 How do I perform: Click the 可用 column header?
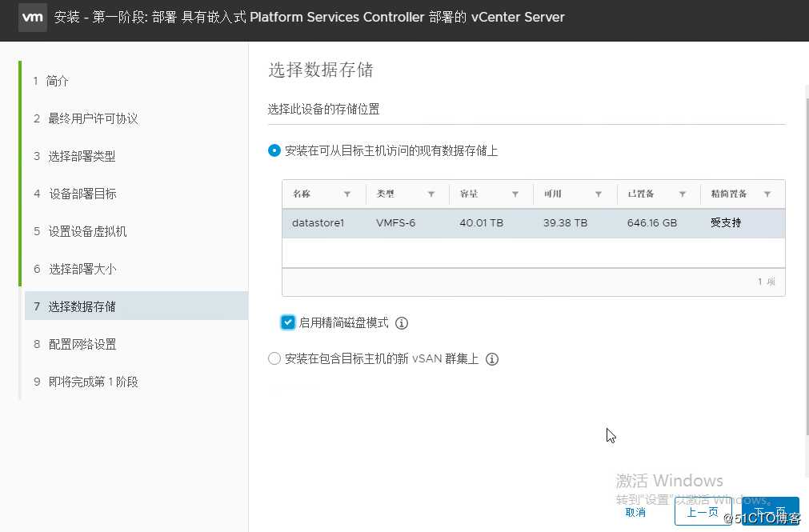click(553, 194)
